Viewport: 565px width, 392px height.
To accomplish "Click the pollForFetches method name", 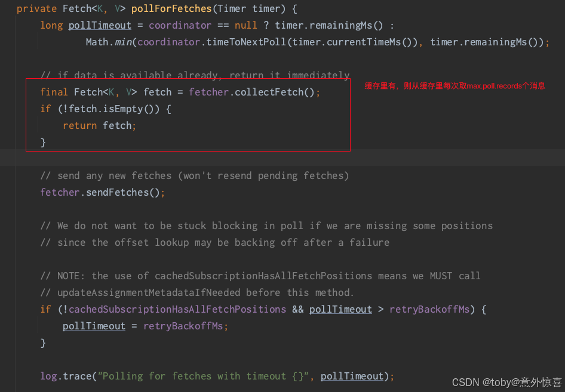I will (171, 8).
